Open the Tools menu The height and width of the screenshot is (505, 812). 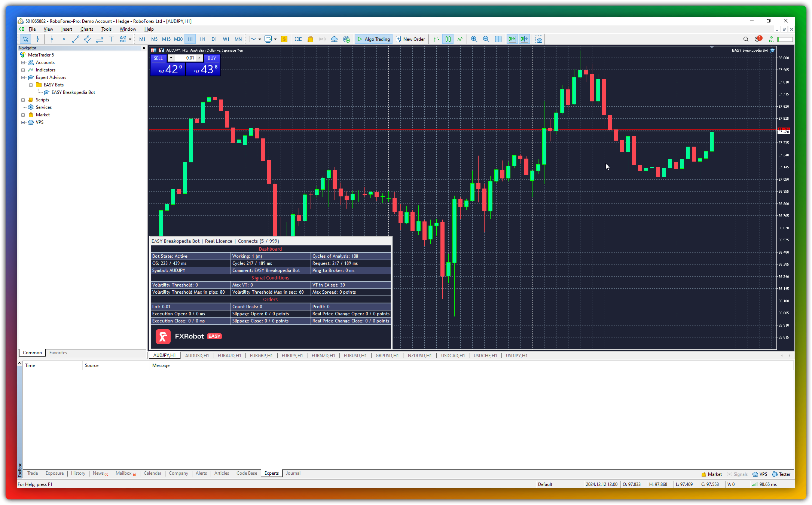pyautogui.click(x=106, y=29)
